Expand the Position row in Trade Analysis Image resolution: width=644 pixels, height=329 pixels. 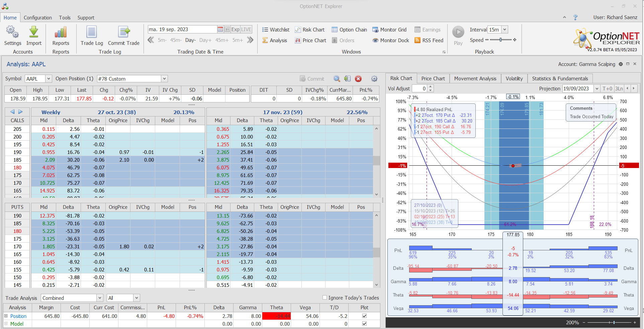point(6,316)
